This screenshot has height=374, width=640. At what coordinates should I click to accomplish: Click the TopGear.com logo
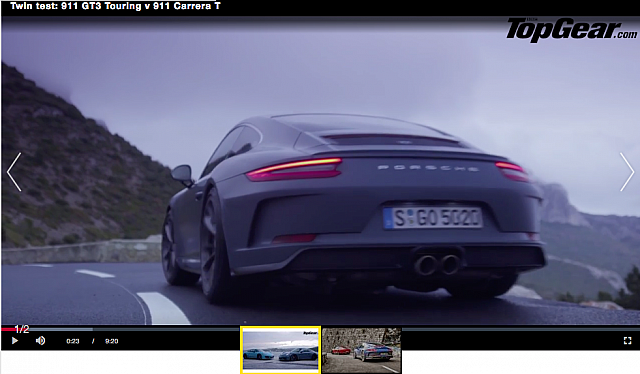pos(571,29)
